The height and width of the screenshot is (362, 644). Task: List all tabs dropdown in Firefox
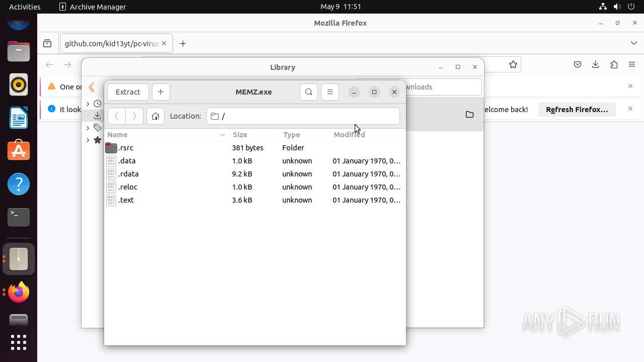tap(633, 44)
